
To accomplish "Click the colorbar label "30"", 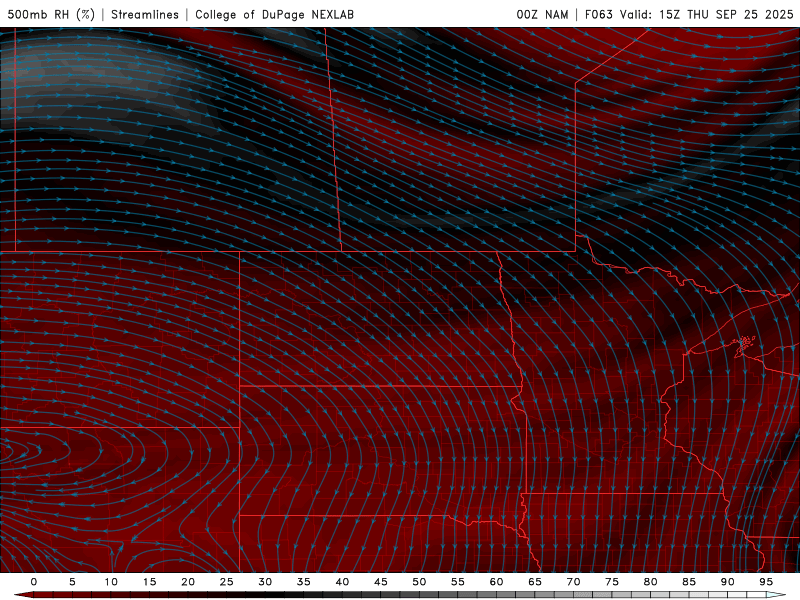I will [x=265, y=582].
